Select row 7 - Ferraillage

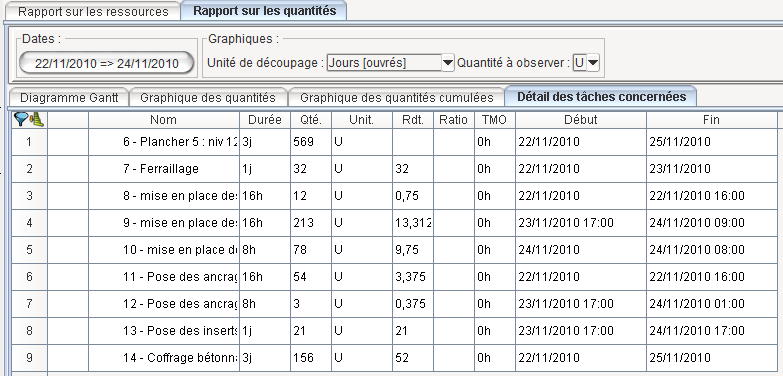click(x=394, y=169)
